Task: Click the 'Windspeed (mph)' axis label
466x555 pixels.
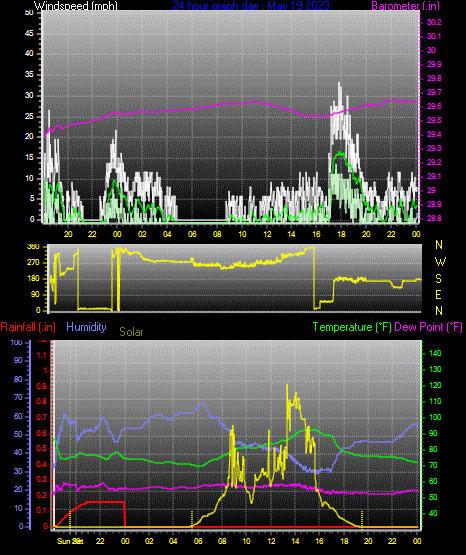Action: click(76, 5)
